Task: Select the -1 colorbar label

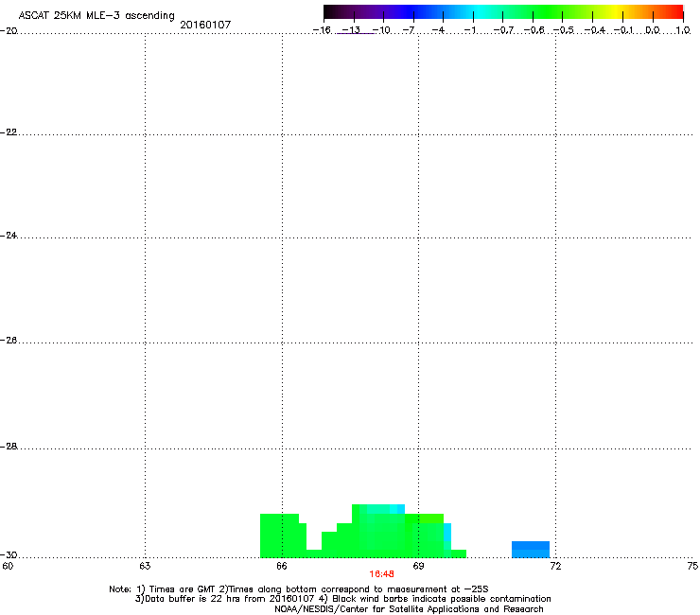Action: 469,30
